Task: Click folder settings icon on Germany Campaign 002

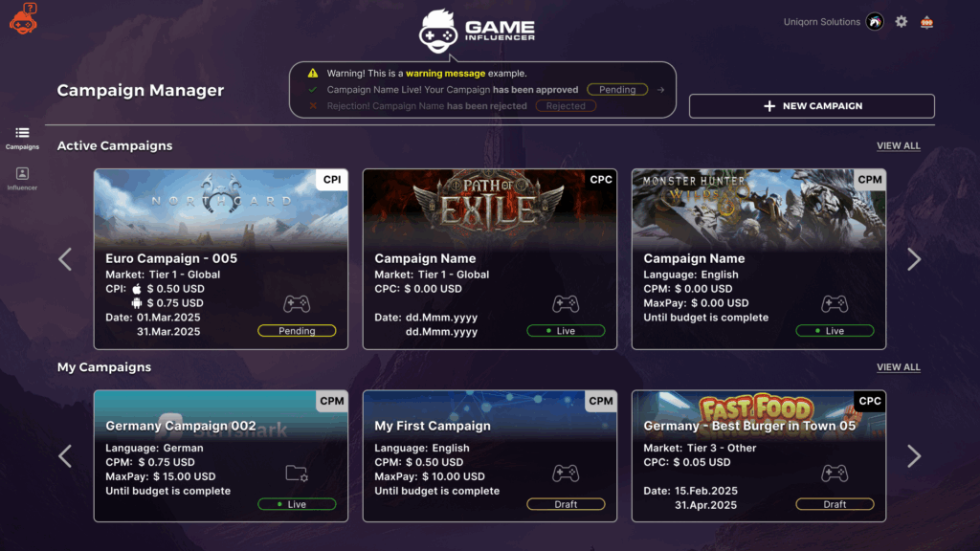Action: [x=297, y=474]
